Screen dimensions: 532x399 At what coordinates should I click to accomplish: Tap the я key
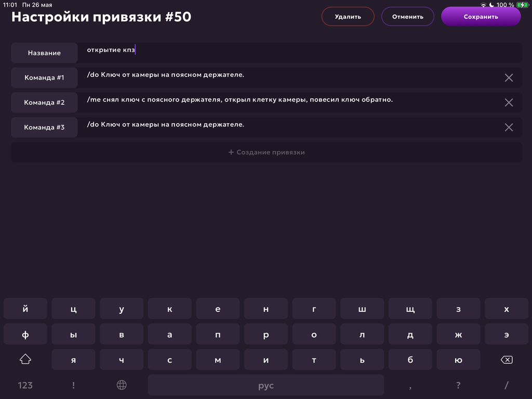point(73,360)
